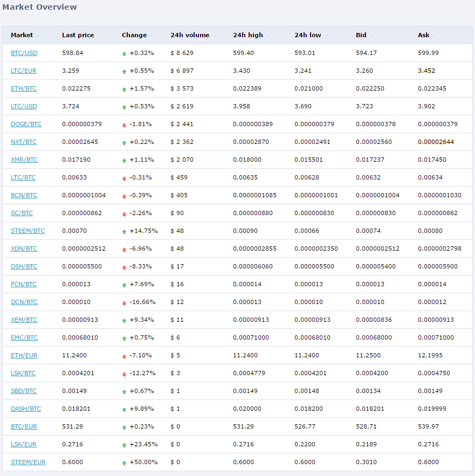Viewport: 475px width, 476px height.
Task: Open the XDN/BTC market link
Action: coord(24,249)
